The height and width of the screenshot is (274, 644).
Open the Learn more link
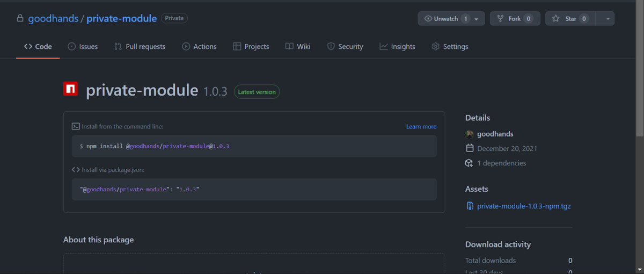click(421, 127)
